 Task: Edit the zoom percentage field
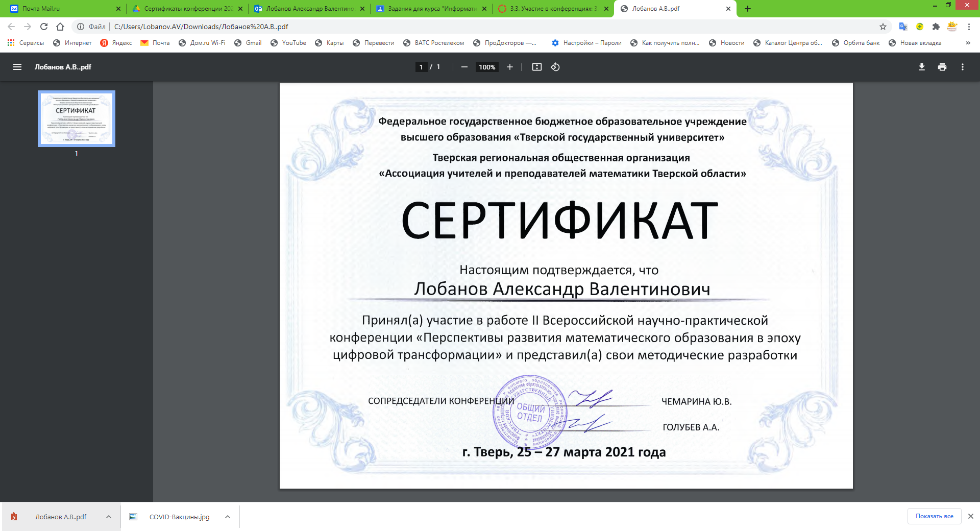[x=487, y=67]
